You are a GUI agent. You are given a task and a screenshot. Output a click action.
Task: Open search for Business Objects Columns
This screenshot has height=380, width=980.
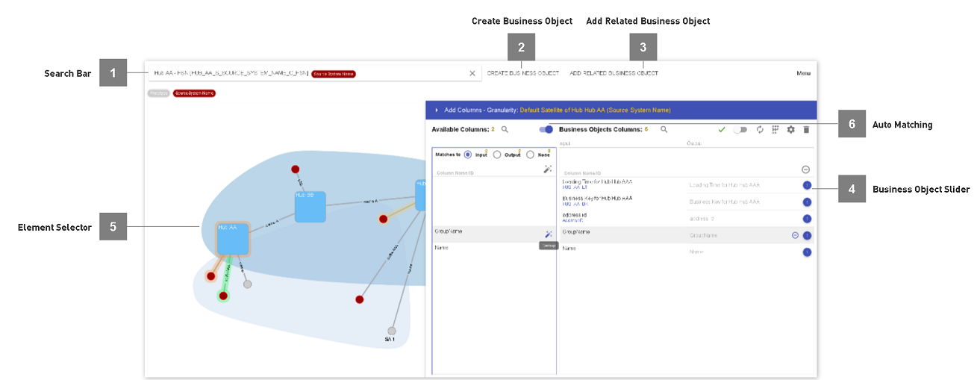pos(664,129)
